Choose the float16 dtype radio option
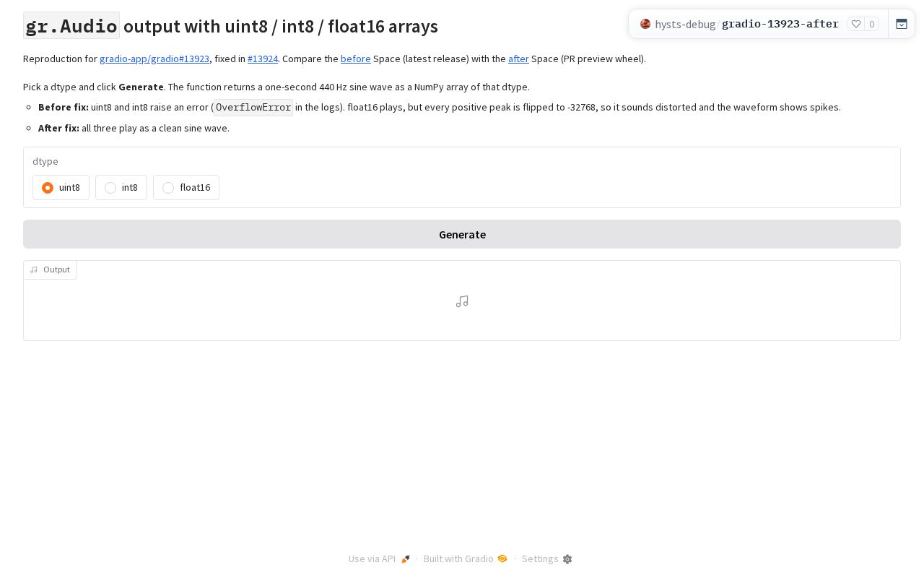 point(186,188)
